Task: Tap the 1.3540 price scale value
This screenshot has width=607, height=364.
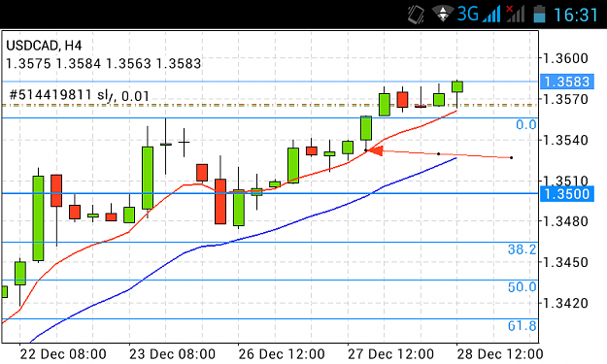Action: tap(565, 140)
